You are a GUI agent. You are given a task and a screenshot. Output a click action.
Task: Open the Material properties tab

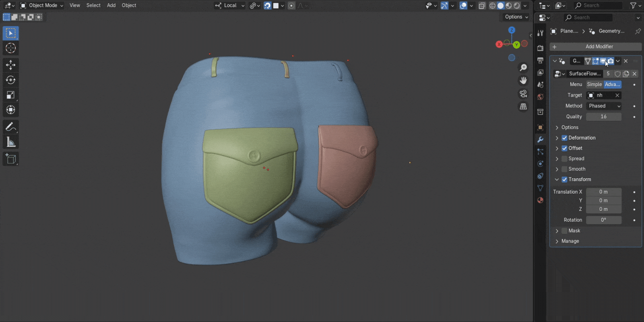point(540,200)
